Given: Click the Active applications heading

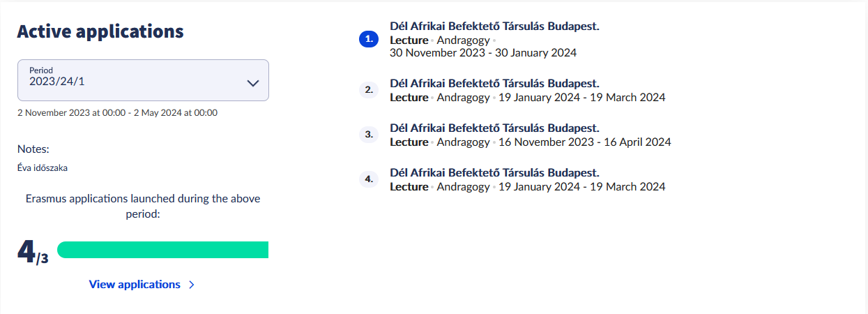Looking at the screenshot, I should pyautogui.click(x=100, y=31).
